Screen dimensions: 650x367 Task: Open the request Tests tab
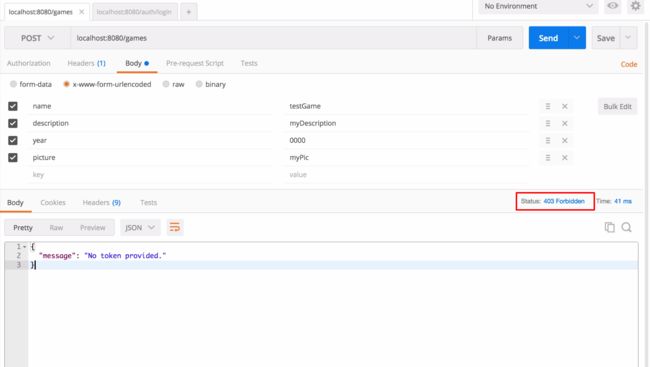[249, 63]
